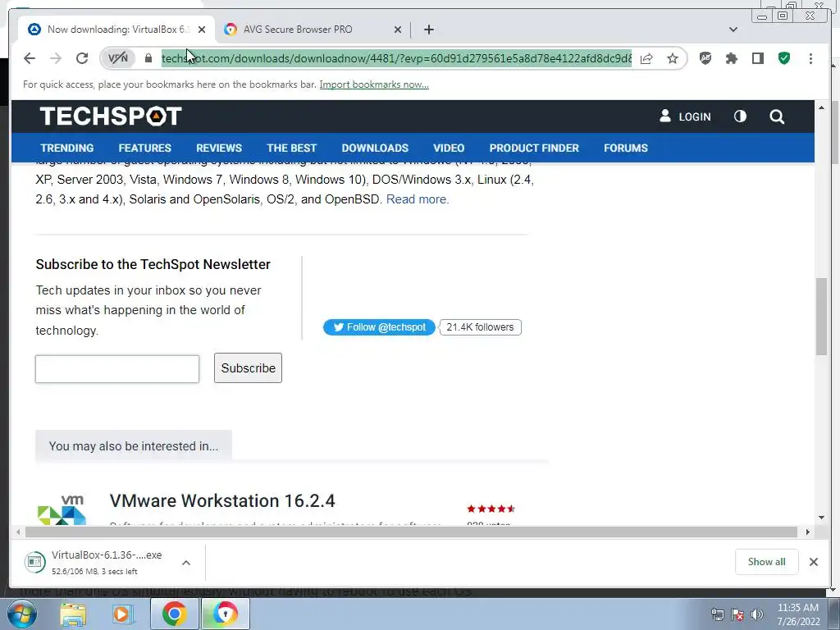Close the downloads bar

[x=814, y=562]
